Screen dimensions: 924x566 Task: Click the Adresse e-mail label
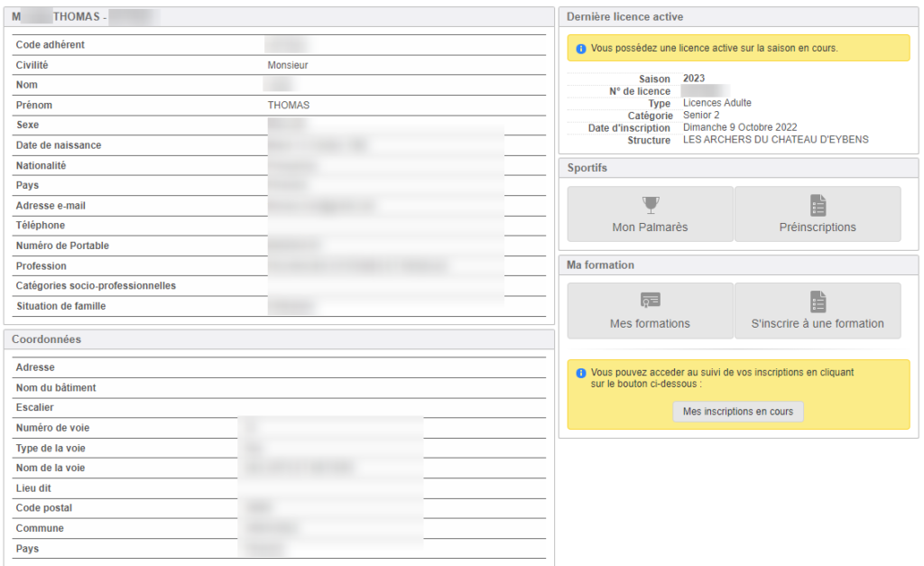[51, 206]
